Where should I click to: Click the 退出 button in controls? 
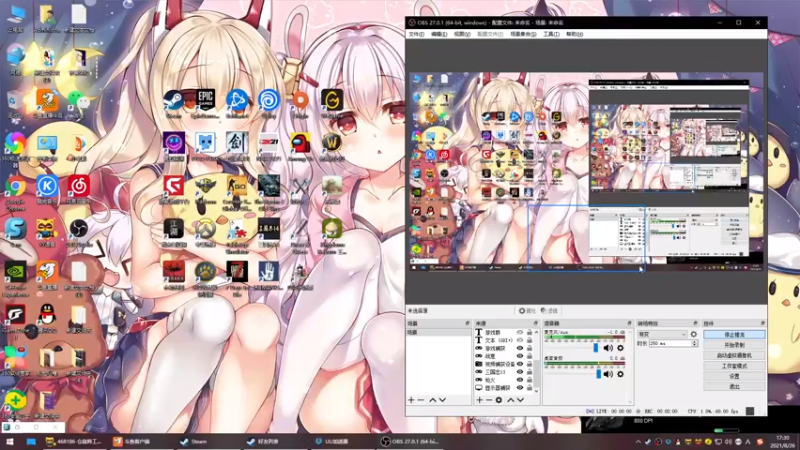click(x=734, y=387)
